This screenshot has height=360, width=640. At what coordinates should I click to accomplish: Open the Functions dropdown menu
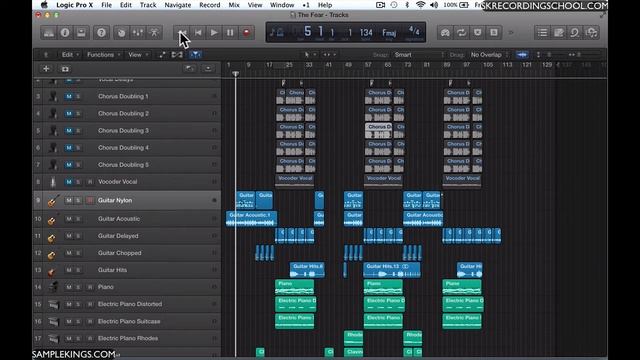(104, 54)
